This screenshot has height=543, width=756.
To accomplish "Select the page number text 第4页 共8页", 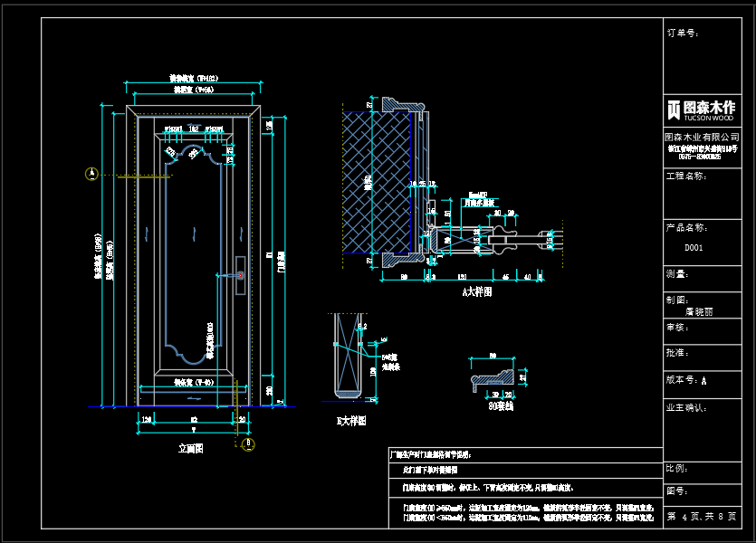I will point(702,517).
